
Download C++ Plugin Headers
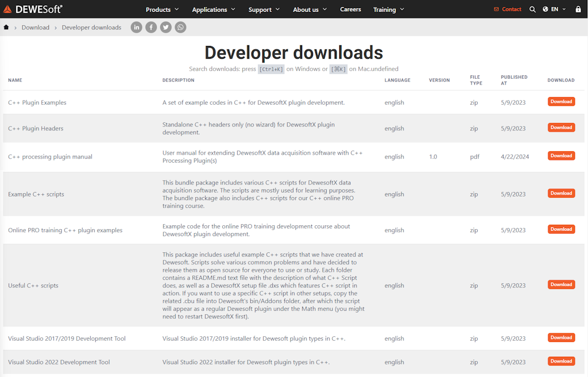[x=561, y=128]
